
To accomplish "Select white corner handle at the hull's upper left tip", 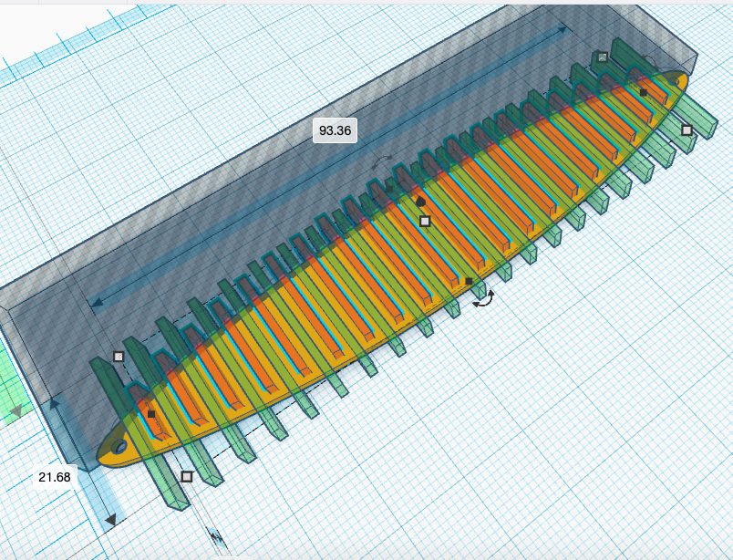I will tap(119, 357).
